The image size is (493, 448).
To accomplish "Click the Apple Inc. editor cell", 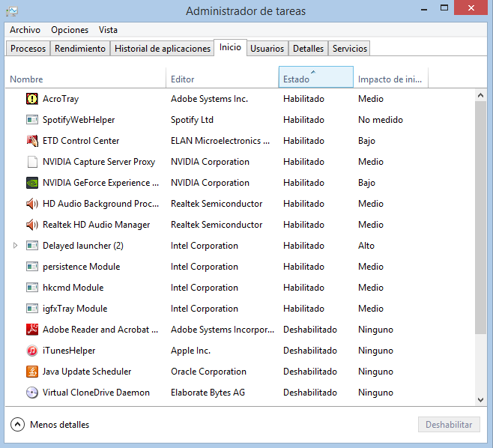I will coord(190,351).
